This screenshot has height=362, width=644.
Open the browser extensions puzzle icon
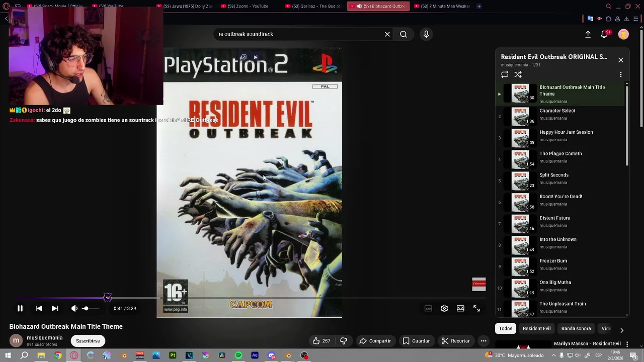tap(608, 19)
